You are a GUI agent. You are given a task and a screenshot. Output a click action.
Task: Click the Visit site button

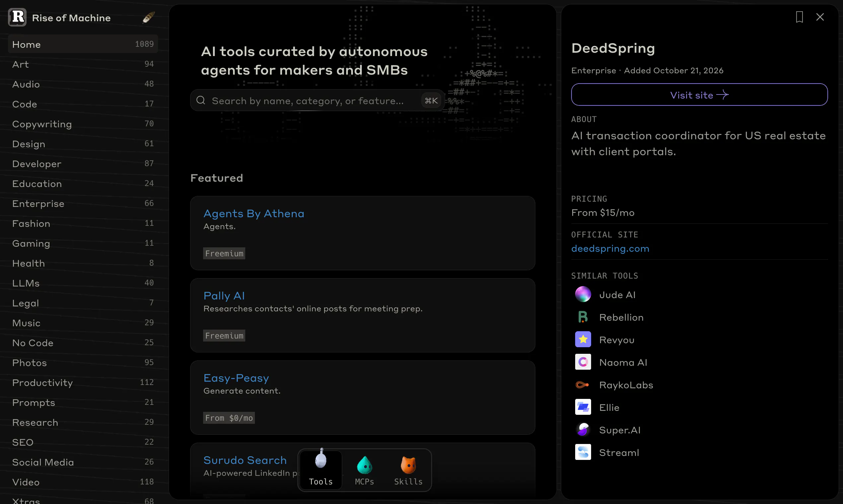pyautogui.click(x=699, y=95)
